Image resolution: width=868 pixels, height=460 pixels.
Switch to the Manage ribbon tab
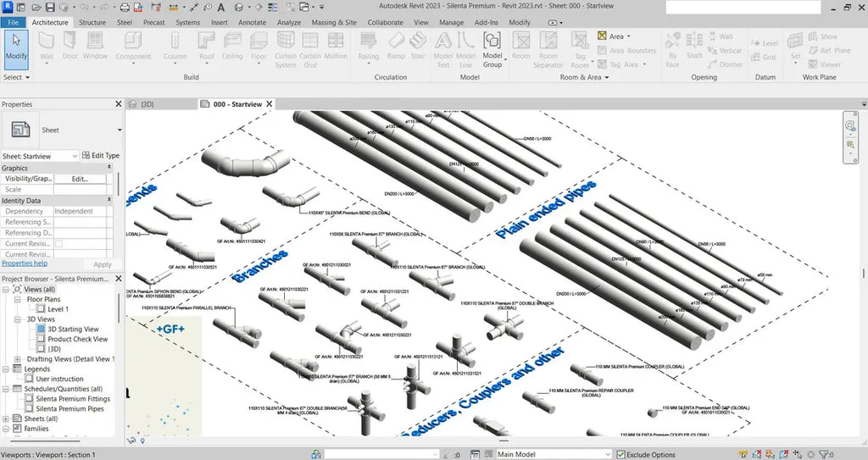click(x=451, y=23)
